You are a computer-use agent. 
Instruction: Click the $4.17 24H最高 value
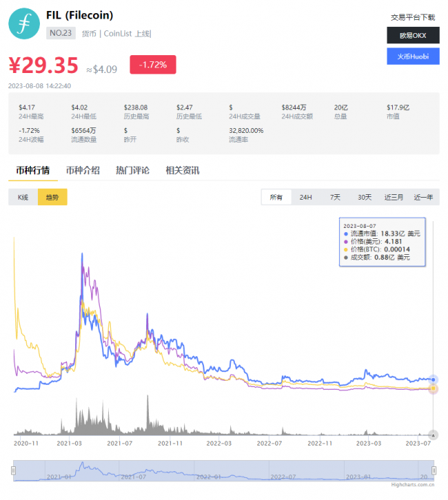click(27, 107)
